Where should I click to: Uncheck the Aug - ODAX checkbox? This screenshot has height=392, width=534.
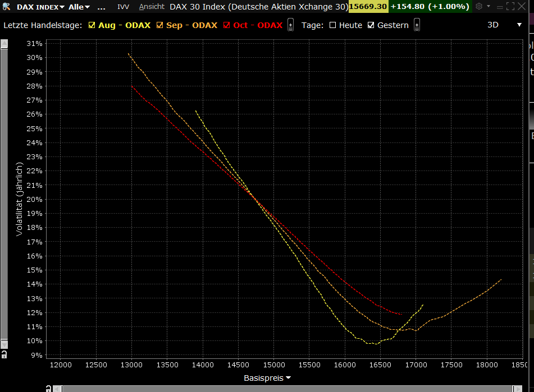[x=93, y=25]
